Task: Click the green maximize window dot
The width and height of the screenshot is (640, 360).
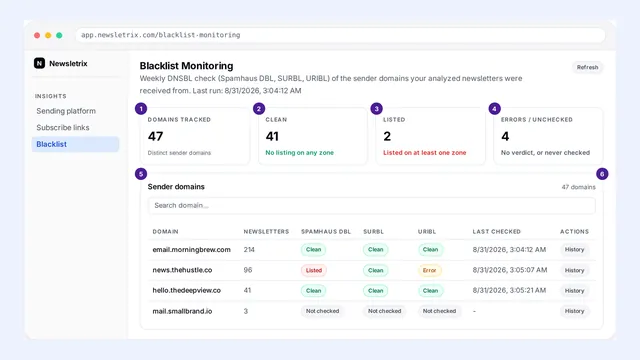Action: [59, 35]
